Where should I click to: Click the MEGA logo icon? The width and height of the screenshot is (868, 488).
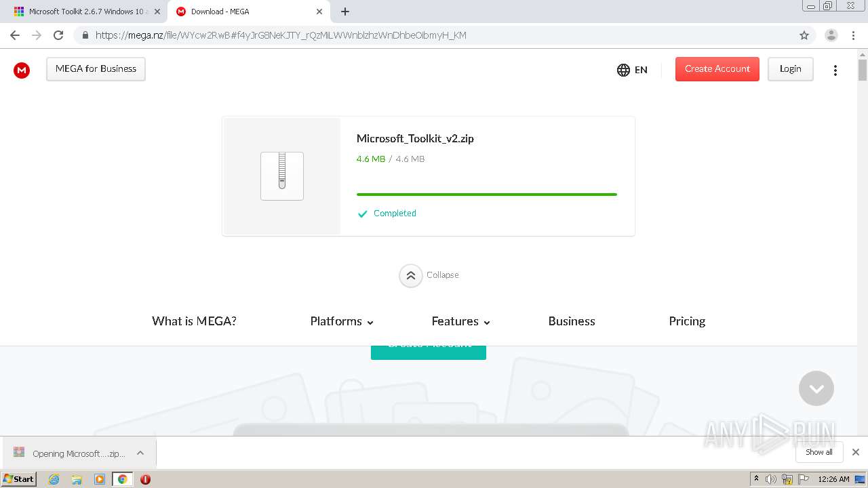click(x=22, y=70)
